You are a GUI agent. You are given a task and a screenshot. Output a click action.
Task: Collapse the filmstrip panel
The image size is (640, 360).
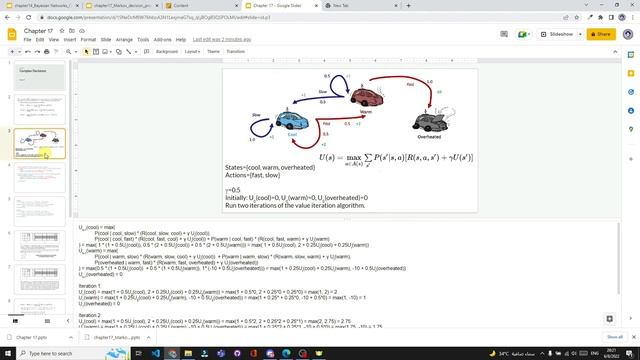[x=68, y=321]
